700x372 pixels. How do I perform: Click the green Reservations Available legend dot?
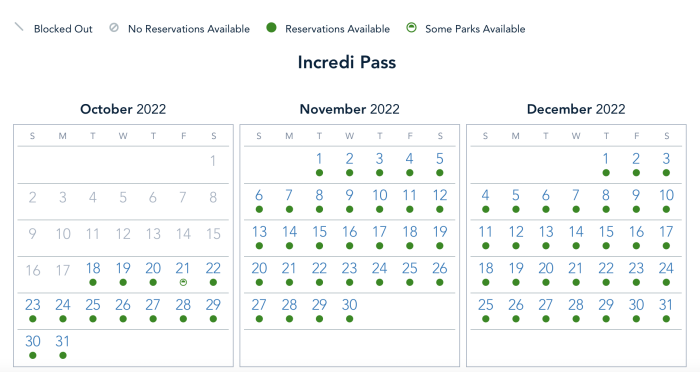point(271,28)
